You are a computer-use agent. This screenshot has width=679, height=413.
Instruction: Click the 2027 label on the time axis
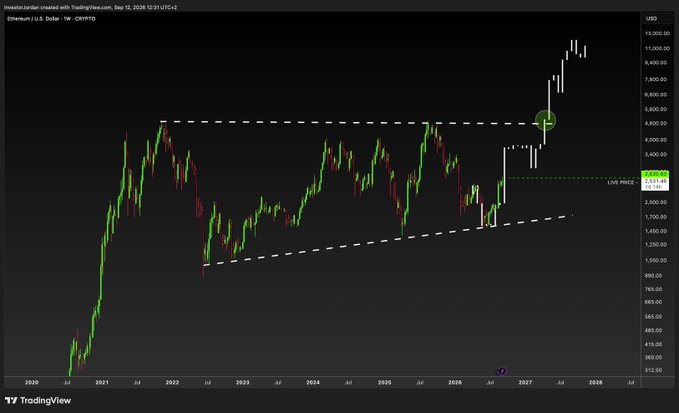(x=525, y=383)
